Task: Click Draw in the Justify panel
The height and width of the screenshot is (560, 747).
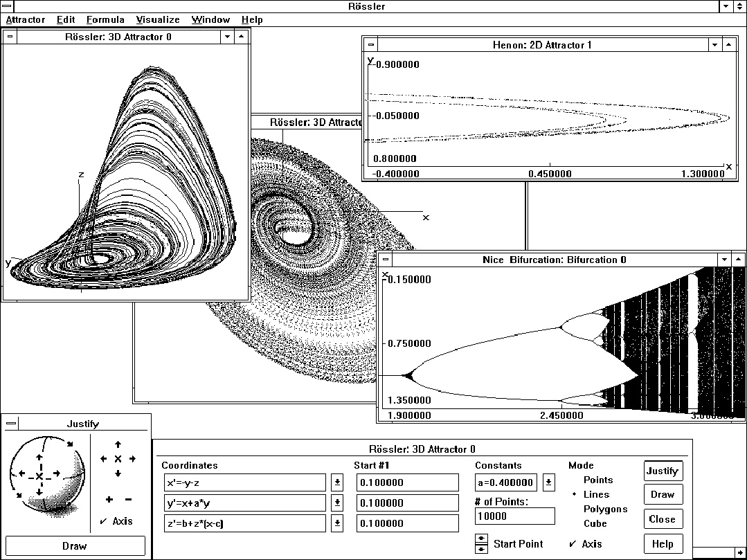Action: (75, 545)
